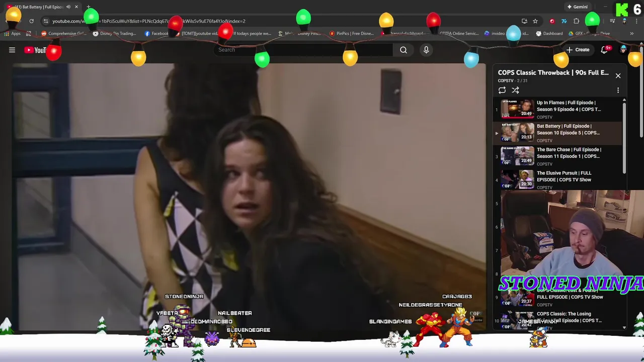644x362 pixels.
Task: Open Comprehensive Reddit bookmark
Action: click(64, 34)
